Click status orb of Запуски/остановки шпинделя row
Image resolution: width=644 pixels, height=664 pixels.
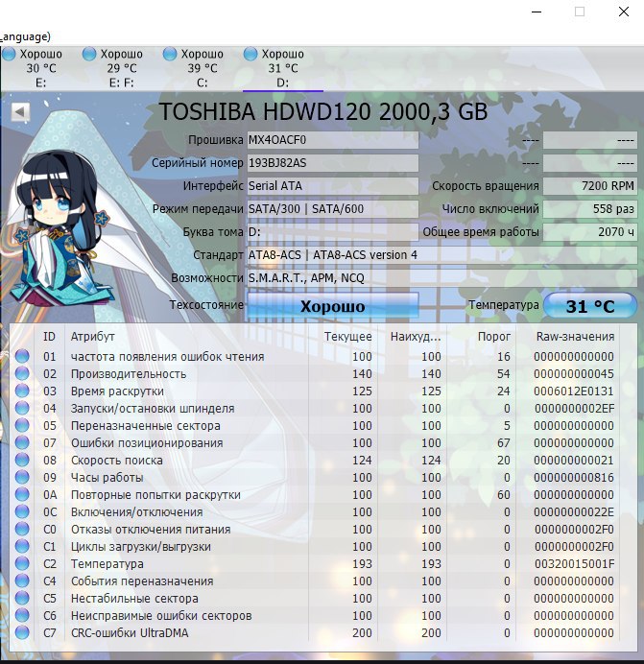(x=22, y=408)
